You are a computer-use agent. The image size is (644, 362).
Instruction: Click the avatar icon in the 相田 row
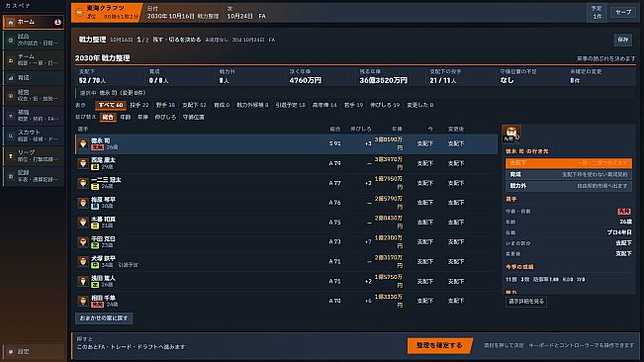tap(83, 302)
